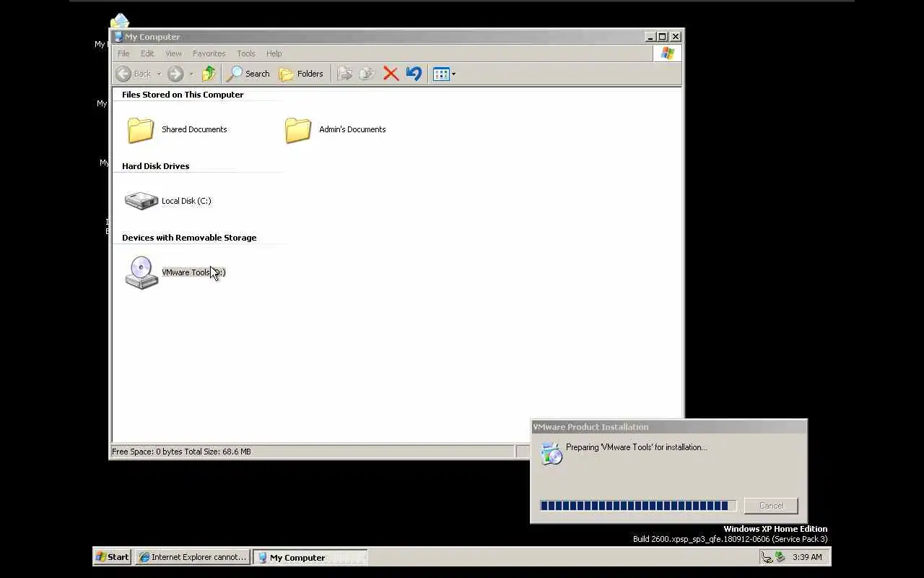Click the Admin's Documents label

click(352, 129)
